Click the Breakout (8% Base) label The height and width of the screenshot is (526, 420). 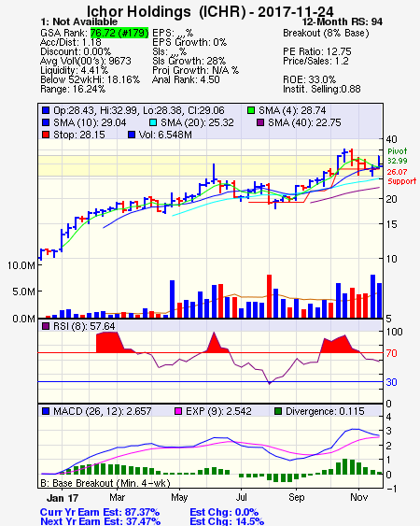326,33
